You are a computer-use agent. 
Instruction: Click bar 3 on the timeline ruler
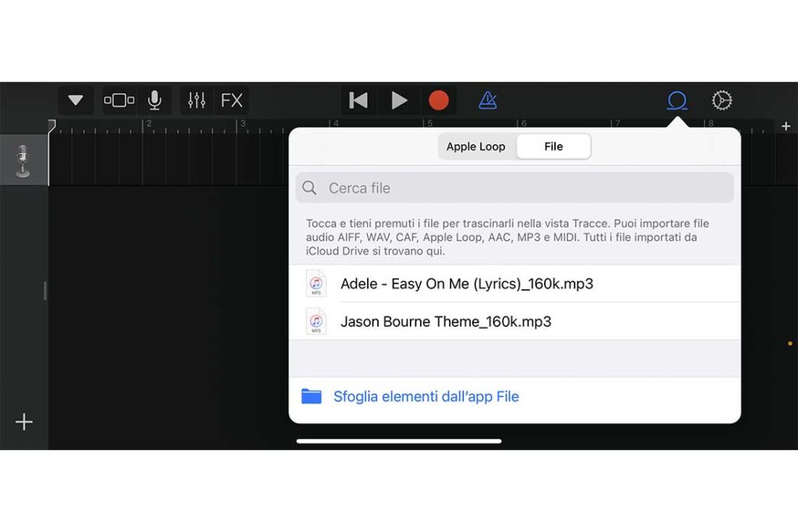click(x=242, y=124)
